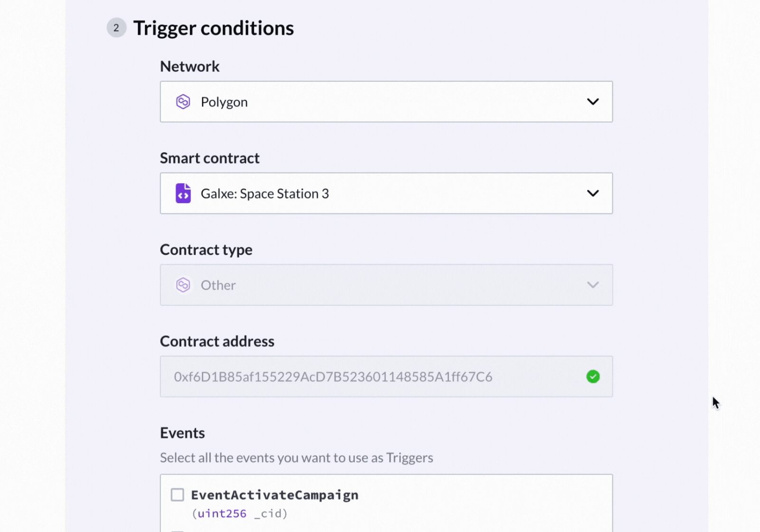
Task: Click the uint256 parameter link
Action: tap(221, 513)
